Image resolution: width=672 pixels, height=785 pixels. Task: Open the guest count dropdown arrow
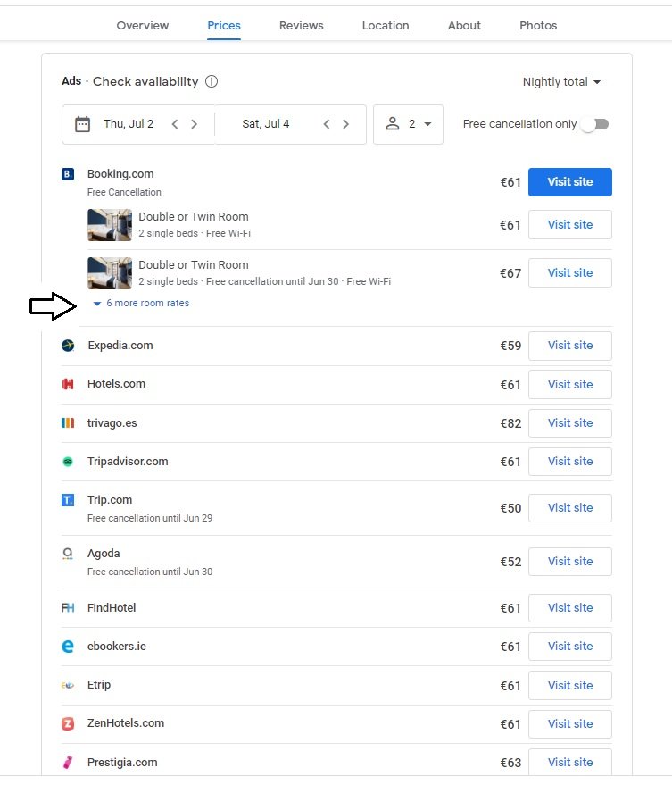point(427,124)
